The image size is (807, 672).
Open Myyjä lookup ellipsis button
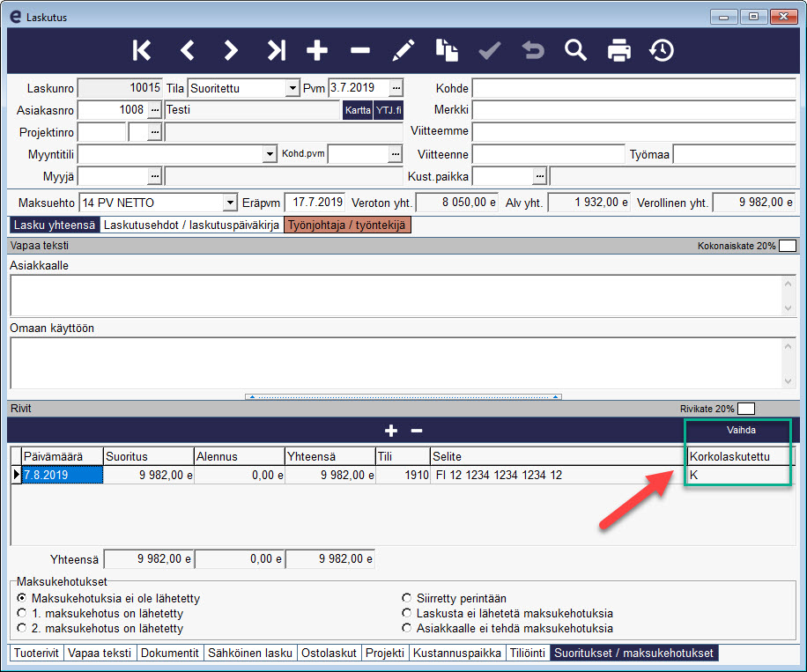pos(155,176)
